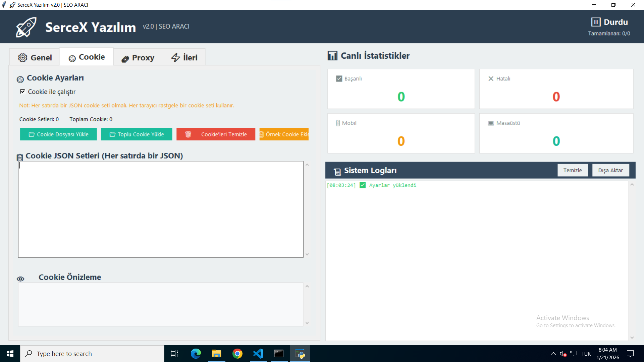
Task: Click the TUR input language indicator
Action: click(x=586, y=354)
